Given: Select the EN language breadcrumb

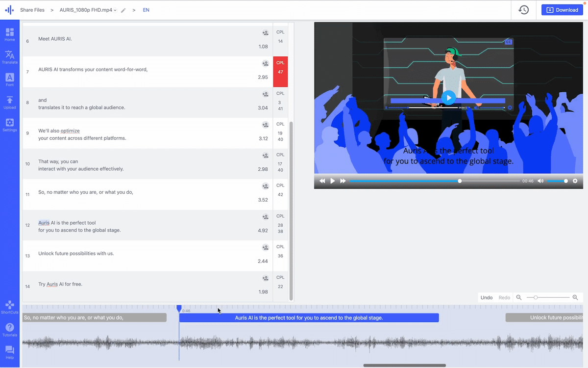Looking at the screenshot, I should (146, 10).
